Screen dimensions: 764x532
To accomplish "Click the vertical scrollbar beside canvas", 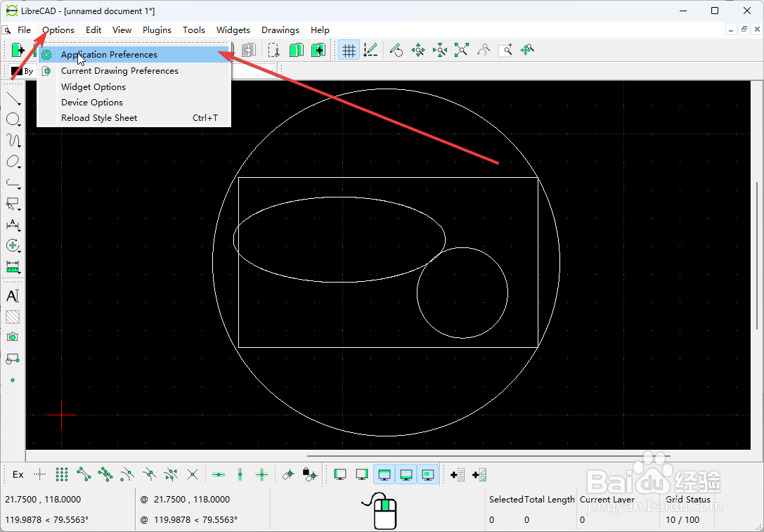I will [x=757, y=256].
